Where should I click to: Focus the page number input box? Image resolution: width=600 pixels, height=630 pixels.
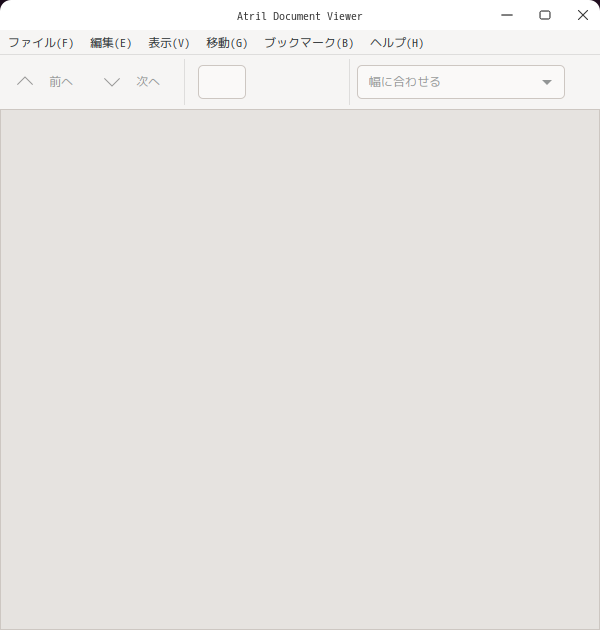pyautogui.click(x=222, y=82)
